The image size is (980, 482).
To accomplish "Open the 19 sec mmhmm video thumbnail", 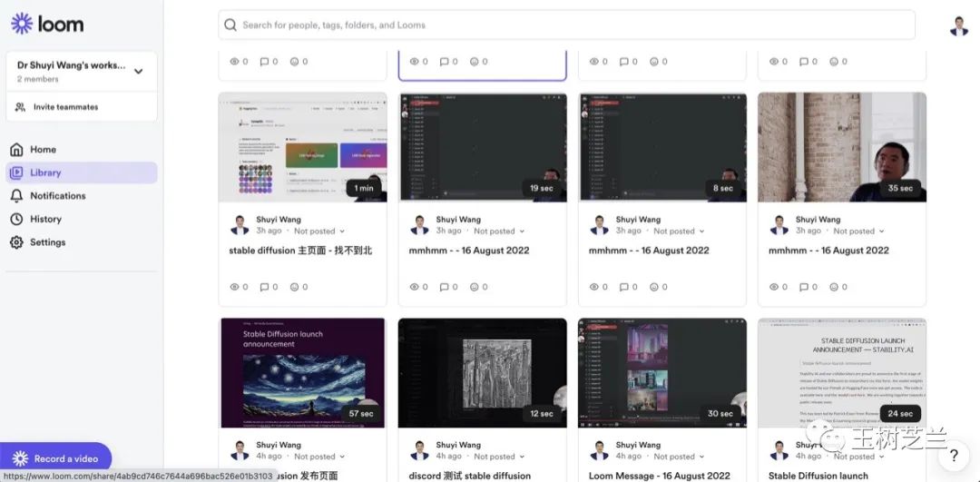I will (483, 147).
